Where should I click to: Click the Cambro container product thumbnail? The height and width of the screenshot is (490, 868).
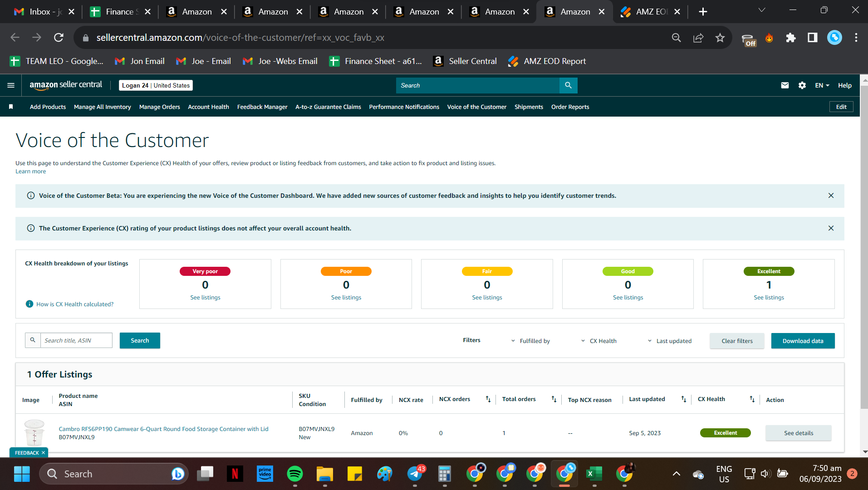coord(34,432)
